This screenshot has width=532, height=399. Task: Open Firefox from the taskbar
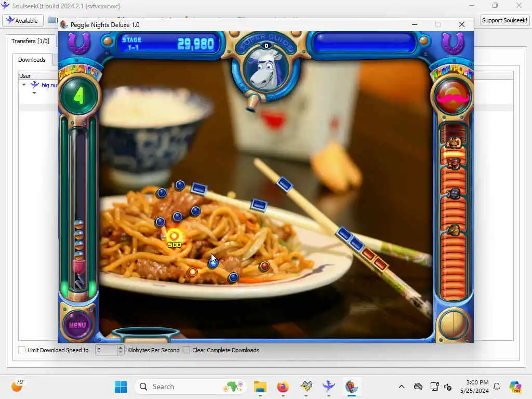[283, 387]
